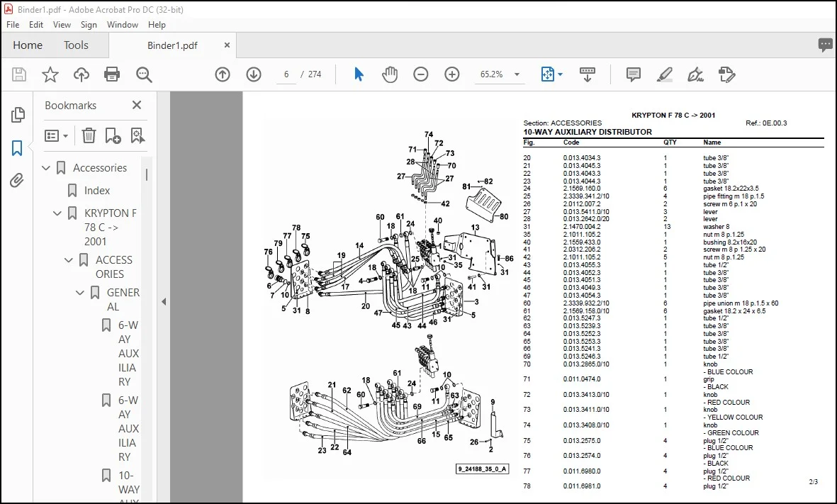
Task: Print the document with printer icon
Action: [x=112, y=74]
